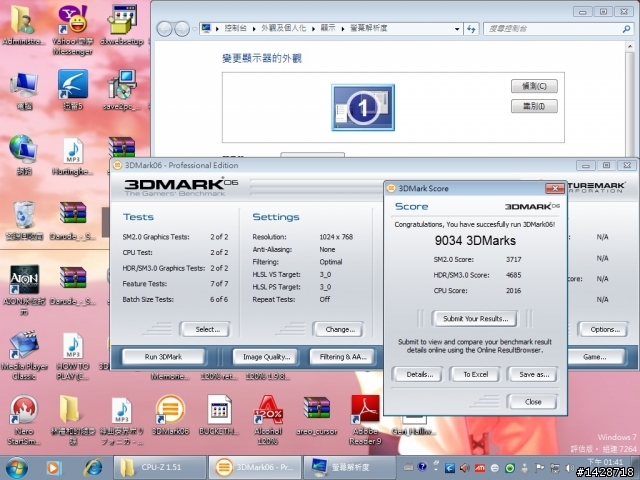Click the Run 3DMark button

click(x=163, y=357)
